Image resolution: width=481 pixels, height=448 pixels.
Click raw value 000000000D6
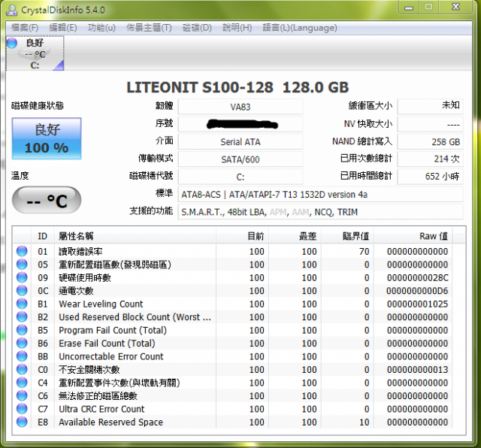[417, 291]
